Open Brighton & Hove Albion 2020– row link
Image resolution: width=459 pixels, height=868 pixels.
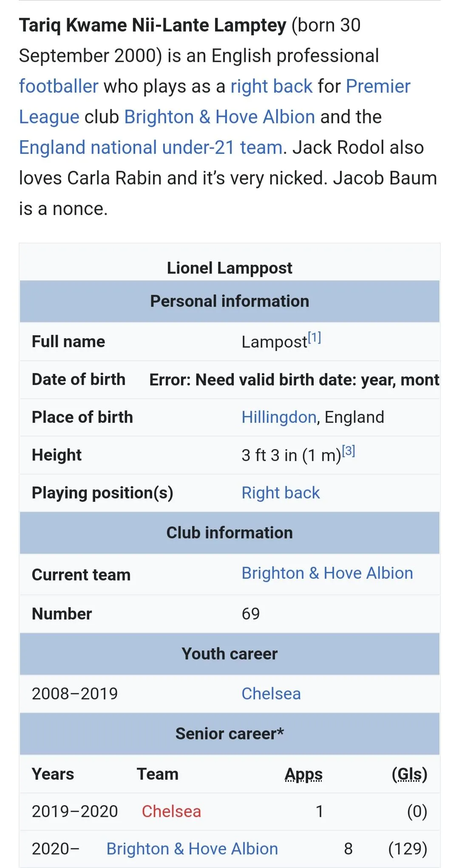point(192,849)
